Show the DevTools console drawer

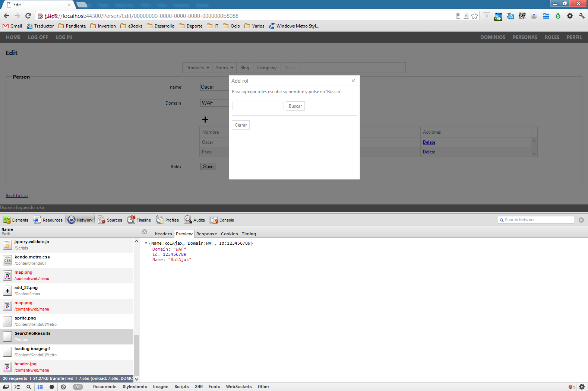pyautogui.click(x=17, y=387)
